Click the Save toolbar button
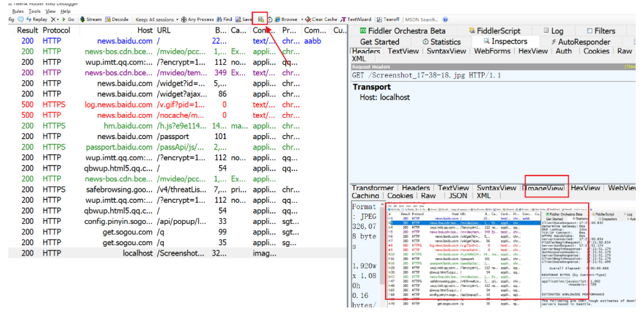Image resolution: width=644 pixels, height=313 pixels. (x=243, y=19)
